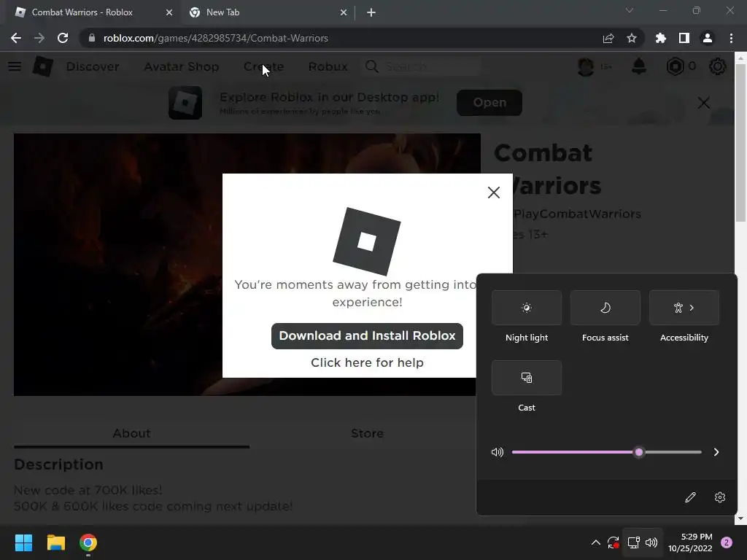Viewport: 747px width, 560px height.
Task: Open the Discover menu item
Action: pos(93,66)
